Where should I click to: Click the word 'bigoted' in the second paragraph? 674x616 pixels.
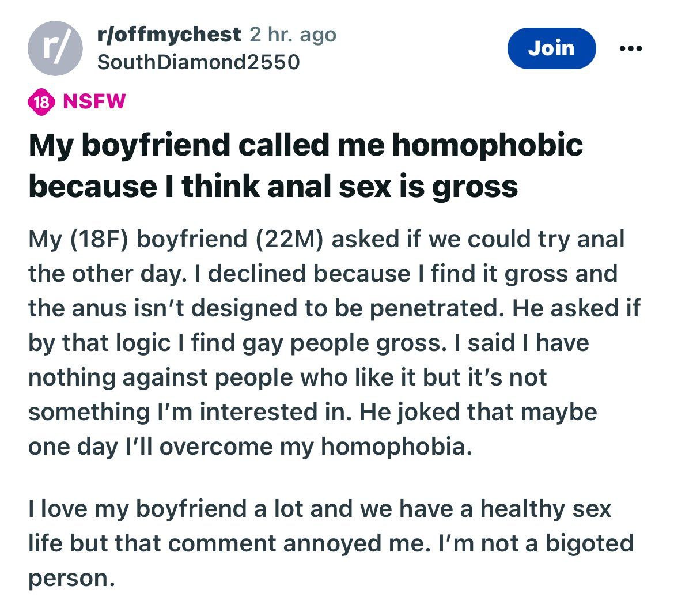click(589, 543)
